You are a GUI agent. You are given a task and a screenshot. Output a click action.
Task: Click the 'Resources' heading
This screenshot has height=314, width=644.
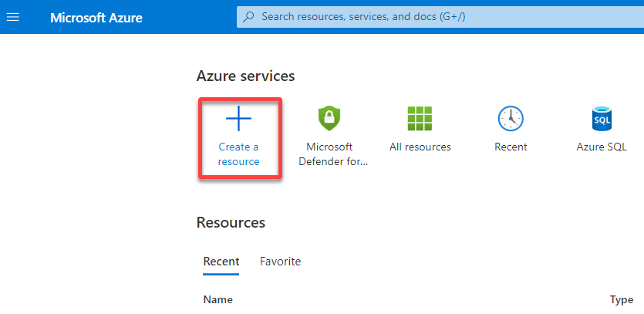[231, 222]
